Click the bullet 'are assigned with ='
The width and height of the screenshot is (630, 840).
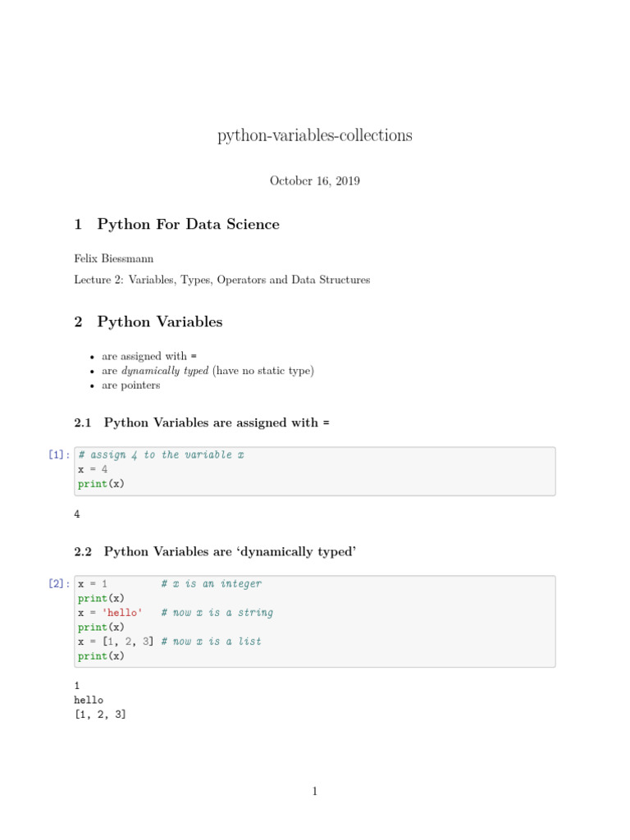tap(148, 357)
